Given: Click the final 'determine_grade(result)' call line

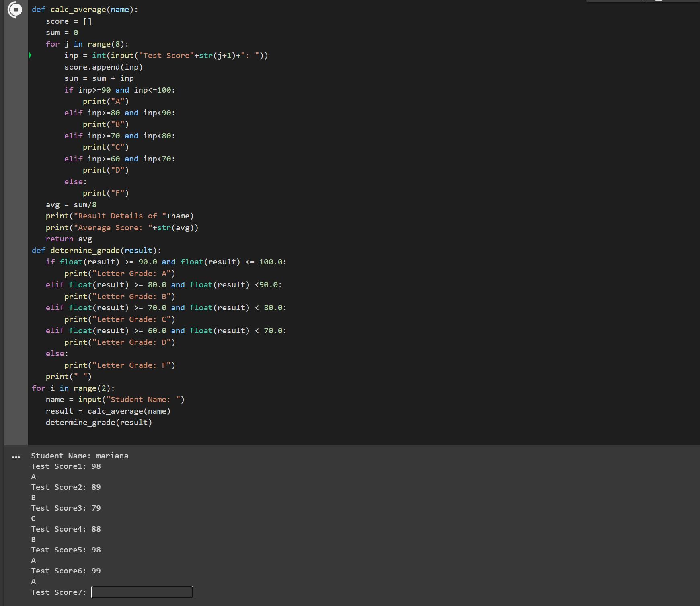Looking at the screenshot, I should tap(99, 423).
